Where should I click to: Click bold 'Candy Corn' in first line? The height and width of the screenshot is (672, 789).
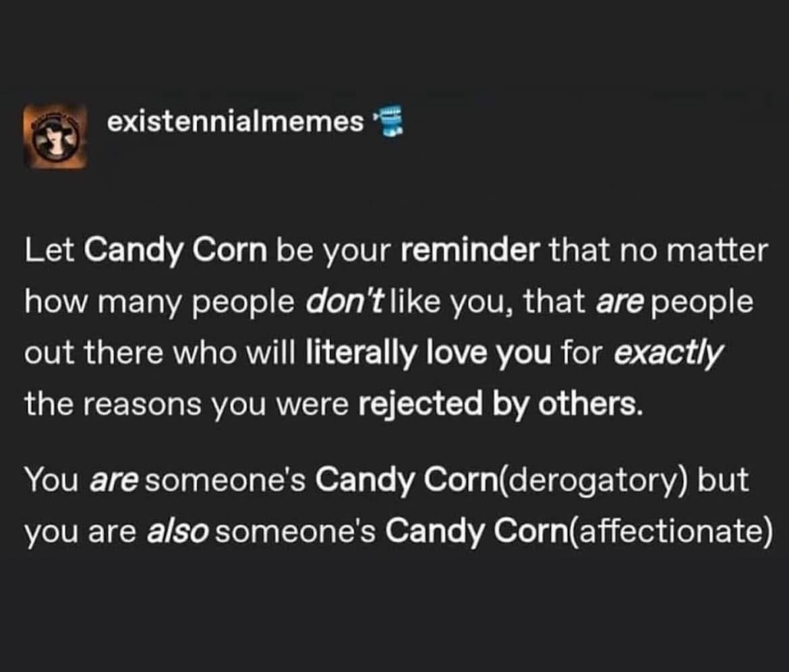pyautogui.click(x=176, y=251)
